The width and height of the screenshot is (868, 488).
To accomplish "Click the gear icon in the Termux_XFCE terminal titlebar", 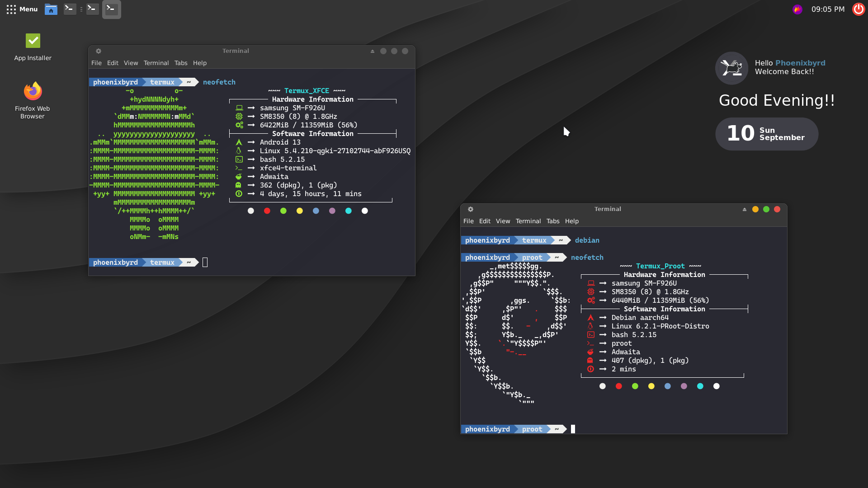I will point(99,51).
